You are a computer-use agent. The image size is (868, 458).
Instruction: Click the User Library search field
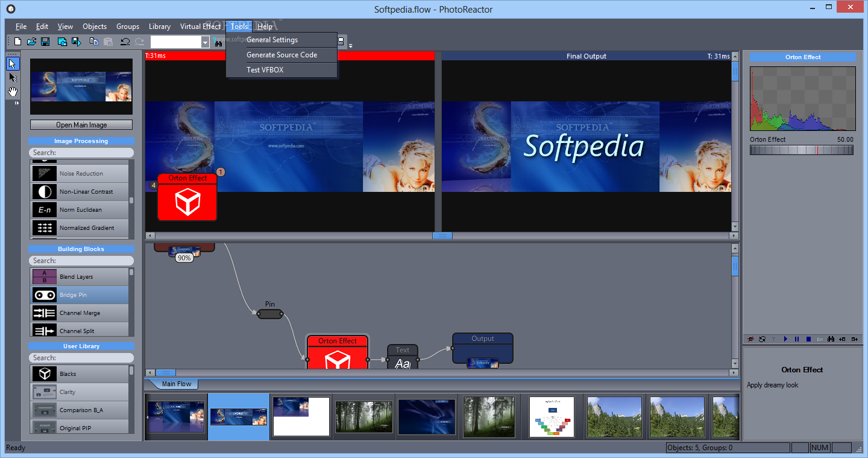point(81,358)
